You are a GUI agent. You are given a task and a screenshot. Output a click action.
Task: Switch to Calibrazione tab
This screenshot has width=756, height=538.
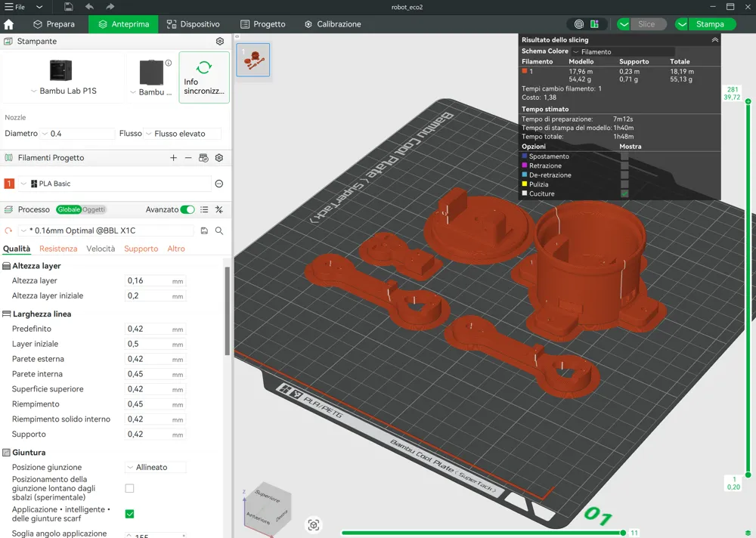tap(333, 24)
